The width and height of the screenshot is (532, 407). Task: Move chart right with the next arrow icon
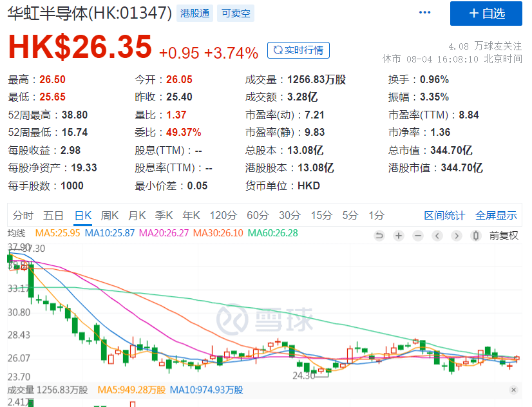(457, 236)
